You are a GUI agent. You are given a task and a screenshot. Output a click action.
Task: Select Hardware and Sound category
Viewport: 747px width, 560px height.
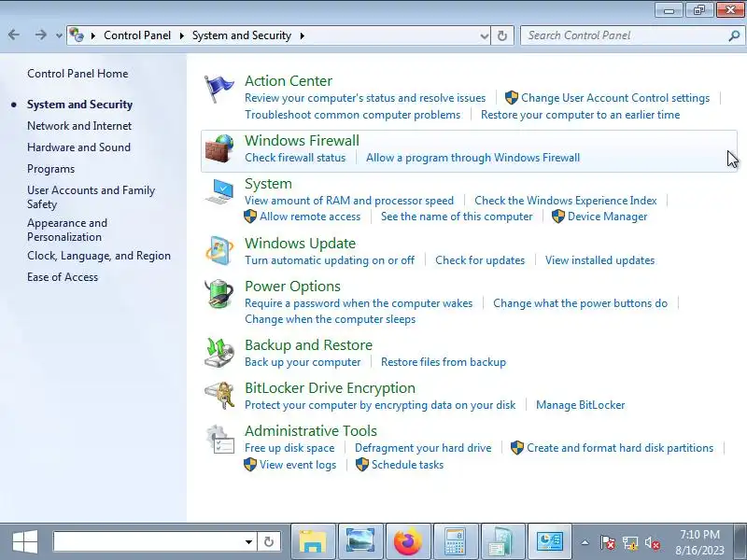coord(78,147)
